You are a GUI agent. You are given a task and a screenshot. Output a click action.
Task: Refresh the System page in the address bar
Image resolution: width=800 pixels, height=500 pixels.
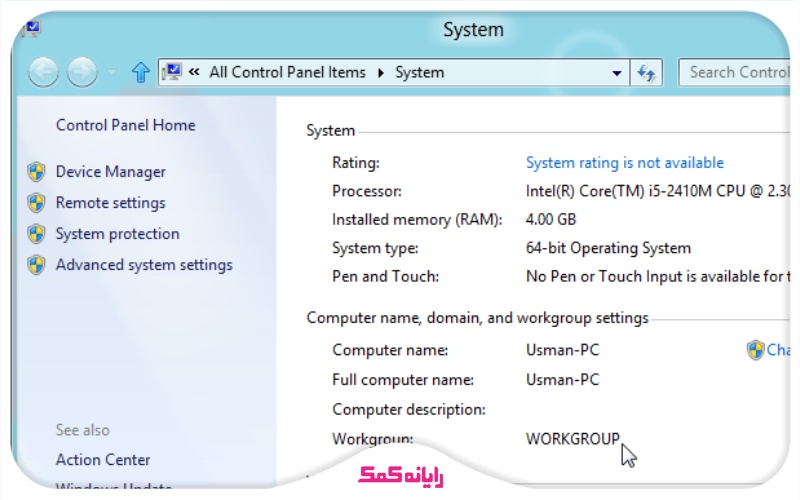coord(647,72)
